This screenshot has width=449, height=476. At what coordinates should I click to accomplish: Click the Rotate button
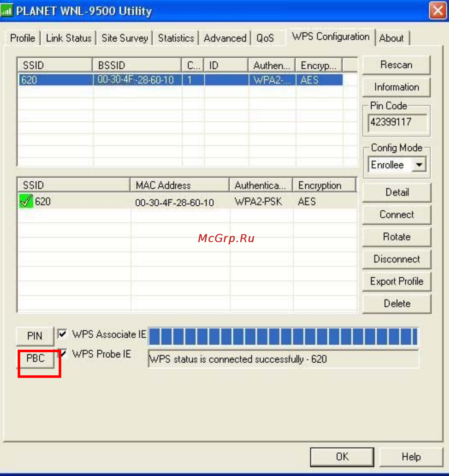pos(397,237)
